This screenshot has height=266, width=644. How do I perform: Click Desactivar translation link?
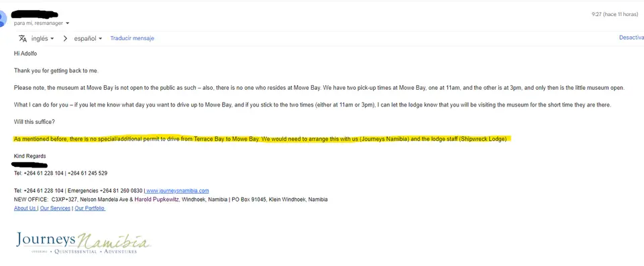[631, 38]
